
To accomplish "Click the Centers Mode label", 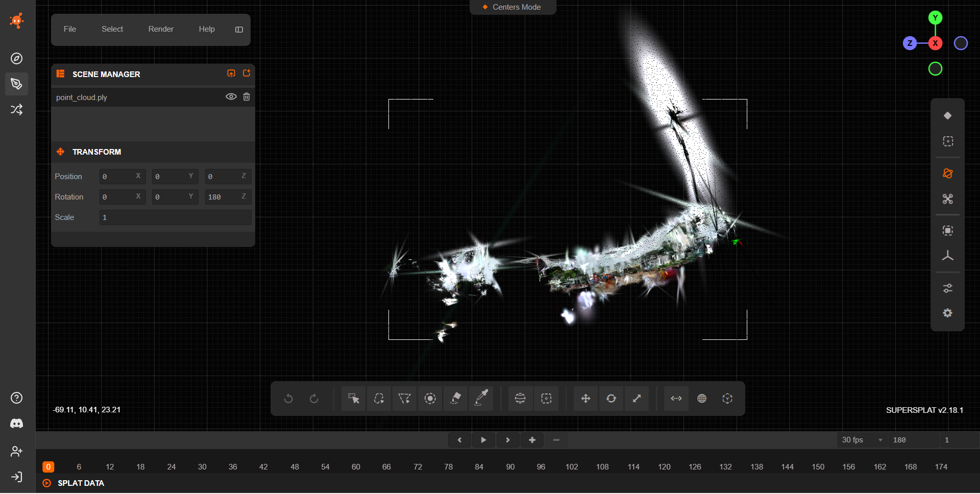I will (517, 7).
